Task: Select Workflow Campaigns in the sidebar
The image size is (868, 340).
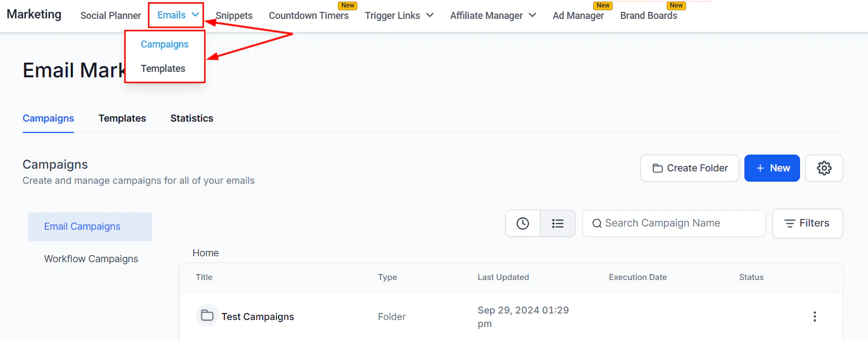Action: [91, 259]
